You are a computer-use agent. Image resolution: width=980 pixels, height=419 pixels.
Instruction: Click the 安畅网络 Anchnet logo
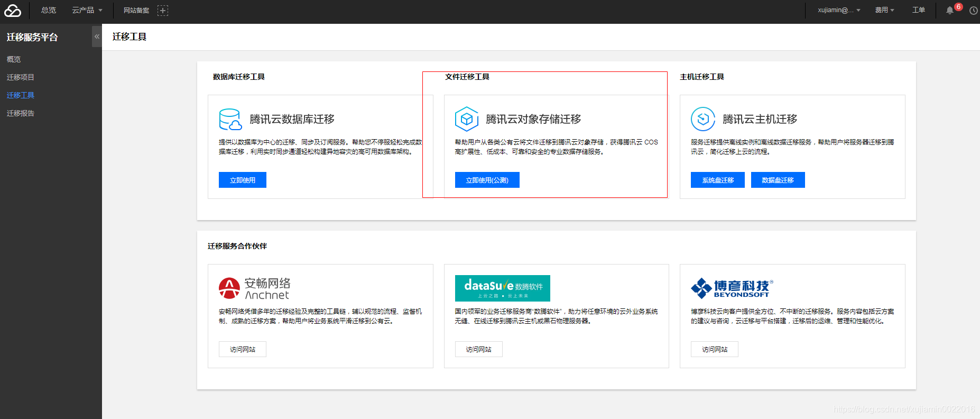tap(255, 288)
